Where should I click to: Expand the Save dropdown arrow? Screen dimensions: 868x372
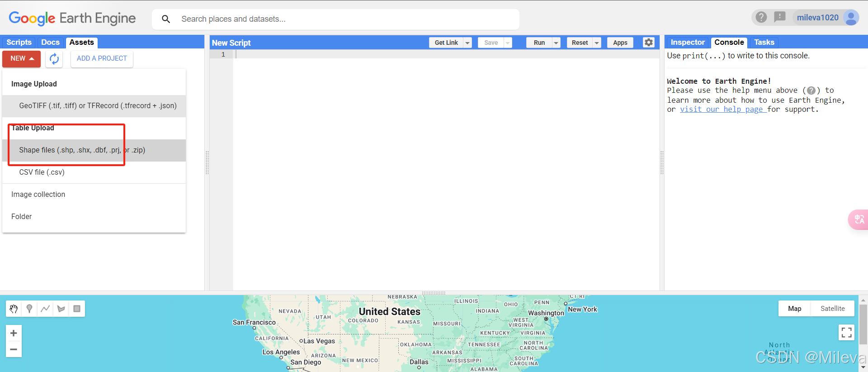[508, 43]
